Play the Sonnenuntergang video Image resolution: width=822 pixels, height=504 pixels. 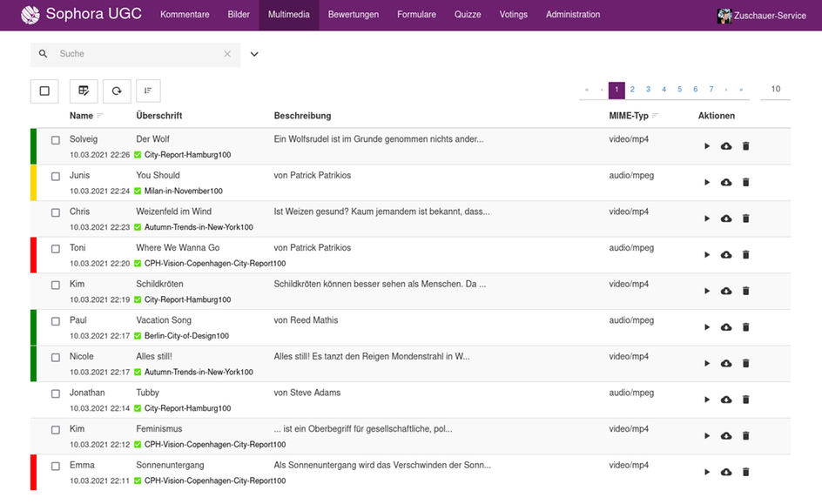pos(707,472)
